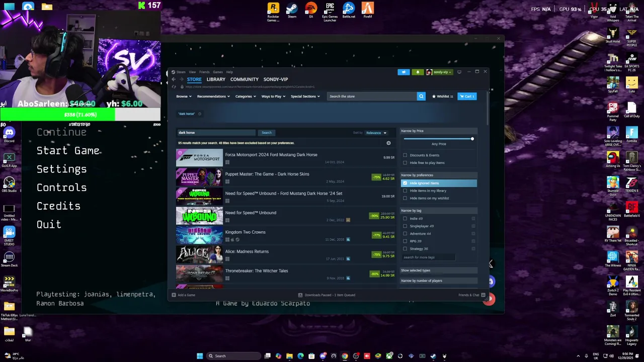Screen dimensions: 644x362
Task: Open search preferences gear icon
Action: (388, 143)
